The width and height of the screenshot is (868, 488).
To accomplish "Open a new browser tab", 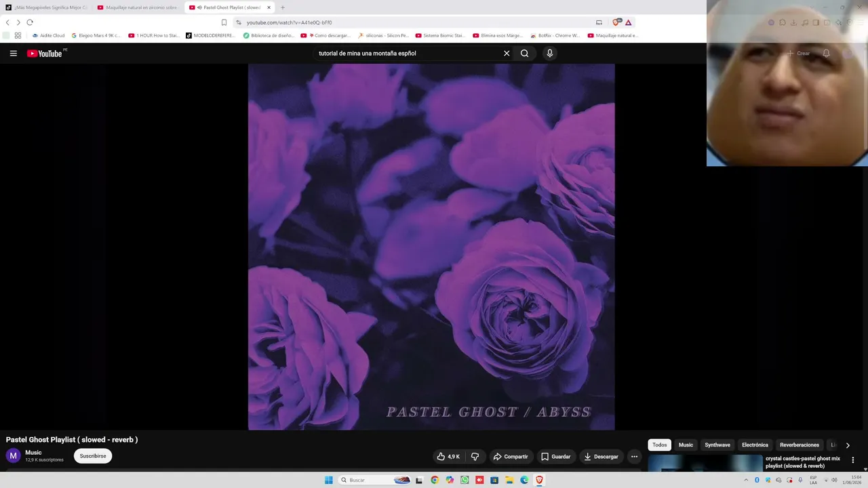I will (x=283, y=7).
